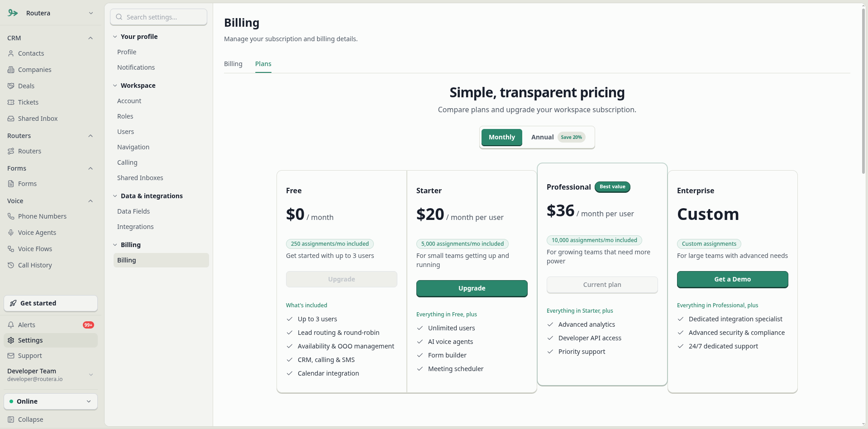Click the Companies building icon
The height and width of the screenshot is (429, 868).
(11, 70)
